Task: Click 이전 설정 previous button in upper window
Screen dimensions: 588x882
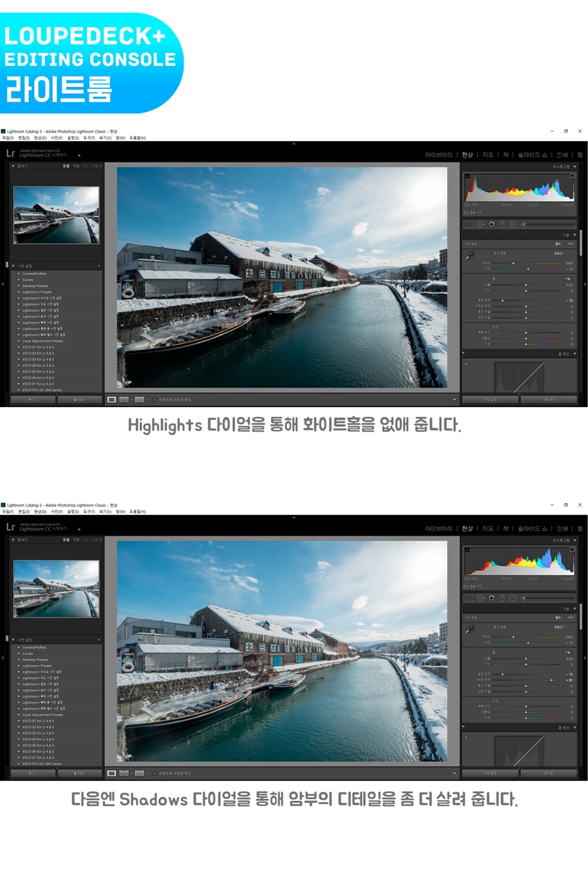Action: pyautogui.click(x=490, y=399)
